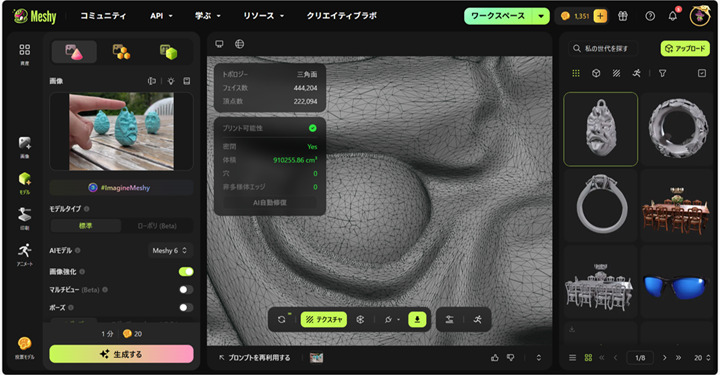Select the image-to-3D mode tab
The width and height of the screenshot is (720, 375).
[74, 52]
